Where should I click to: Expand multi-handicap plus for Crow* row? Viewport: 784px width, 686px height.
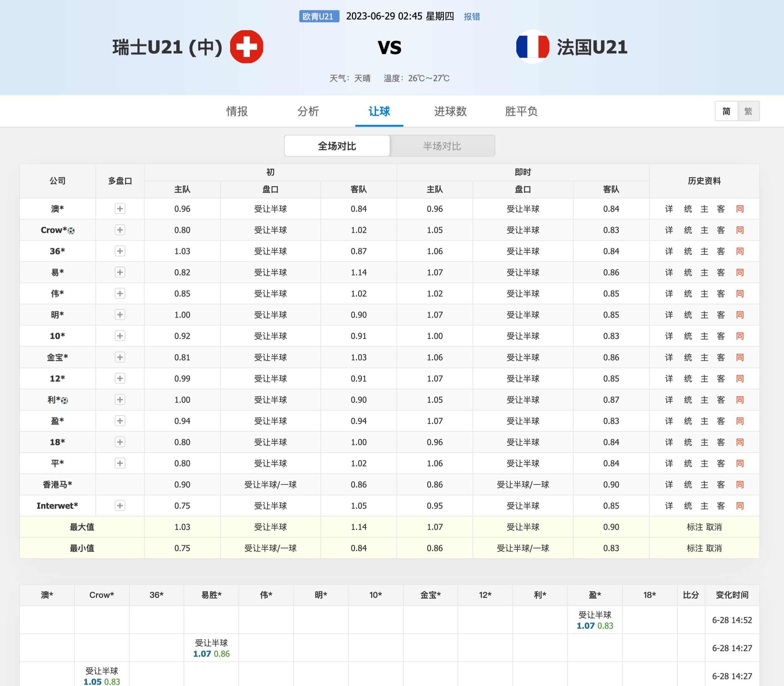coord(120,230)
